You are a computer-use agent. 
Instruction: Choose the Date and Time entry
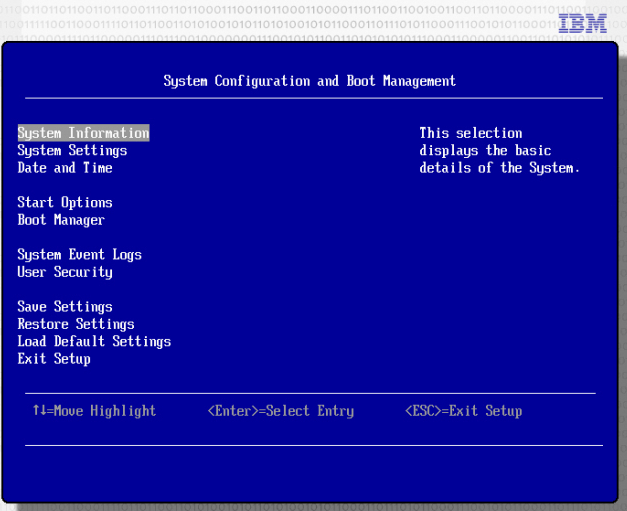click(x=65, y=168)
